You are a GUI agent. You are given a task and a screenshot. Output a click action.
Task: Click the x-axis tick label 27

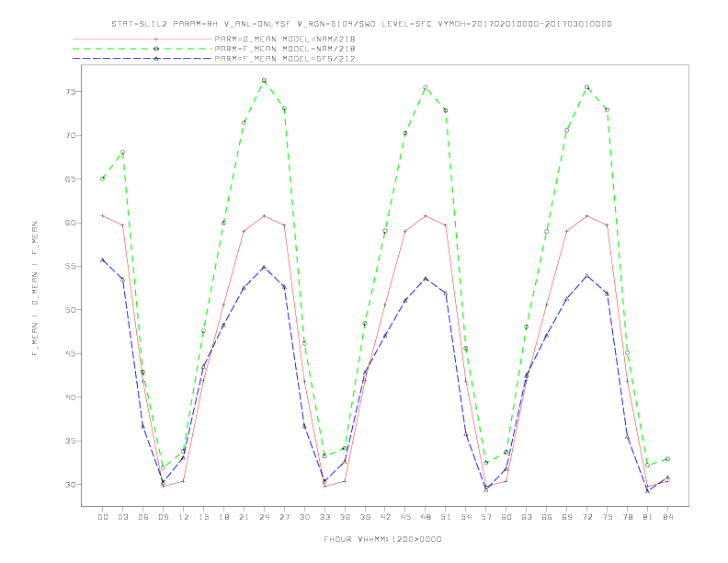tap(284, 517)
